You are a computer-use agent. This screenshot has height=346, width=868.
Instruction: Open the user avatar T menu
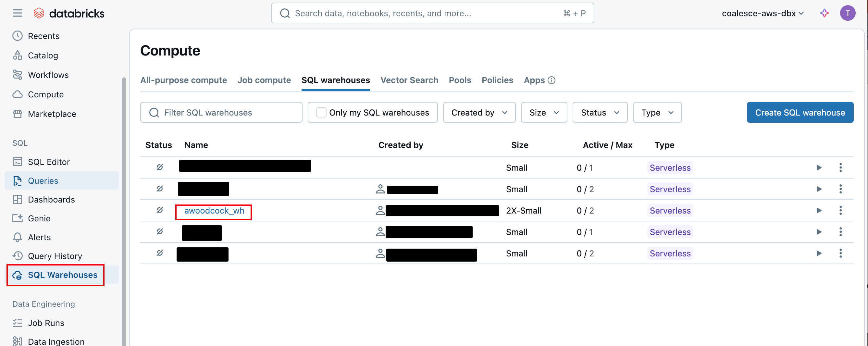(x=848, y=13)
